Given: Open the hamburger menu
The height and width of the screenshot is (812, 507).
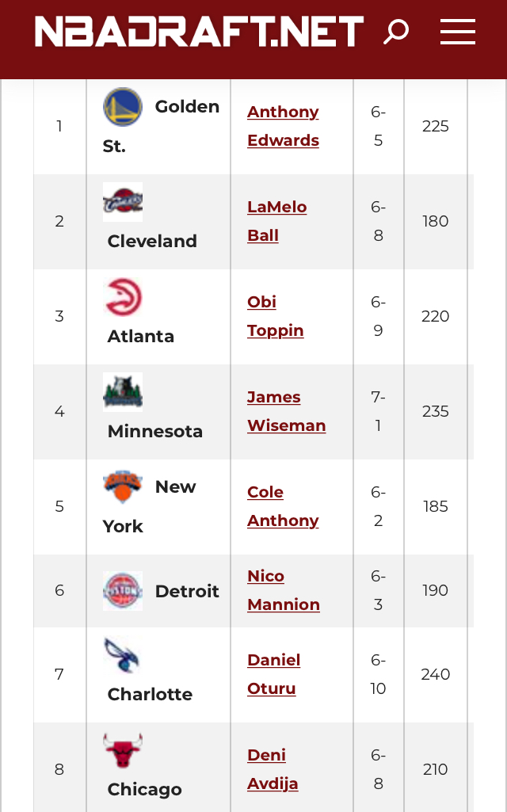Looking at the screenshot, I should [458, 32].
